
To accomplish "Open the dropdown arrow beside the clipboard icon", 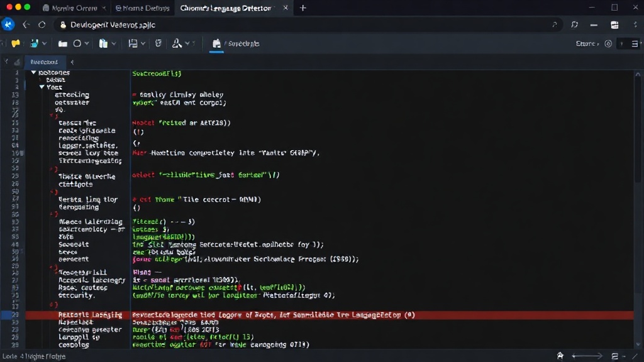I will (114, 43).
